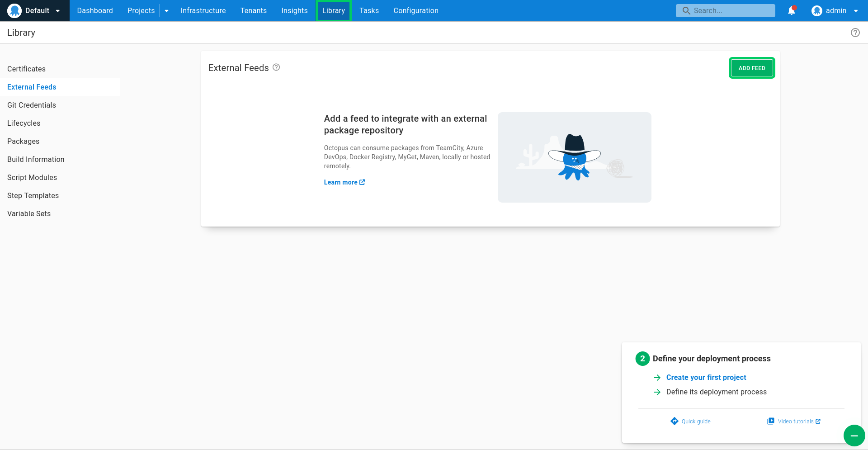
Task: Click the External Feeds help icon
Action: 276,67
